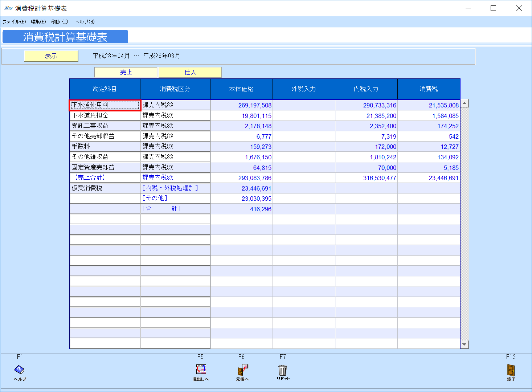Click the scrollbar up arrow
The height and width of the screenshot is (392, 532).
tap(465, 103)
